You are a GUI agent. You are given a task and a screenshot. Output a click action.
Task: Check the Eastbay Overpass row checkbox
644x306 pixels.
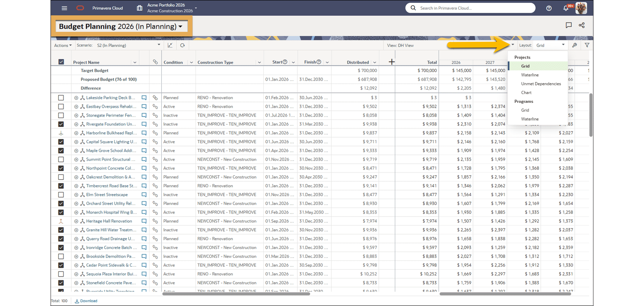pyautogui.click(x=61, y=107)
